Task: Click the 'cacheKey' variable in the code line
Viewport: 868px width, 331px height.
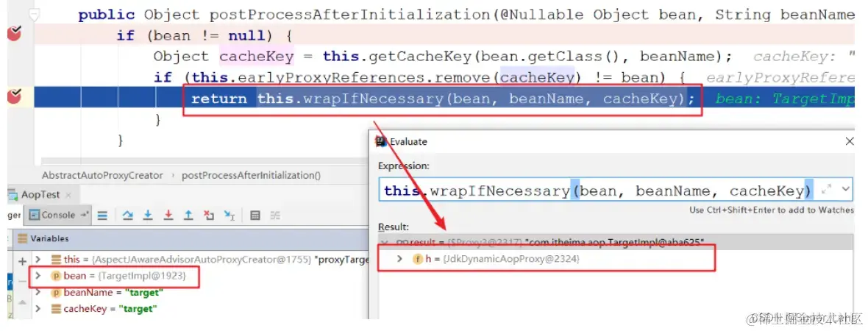Action: tap(256, 57)
